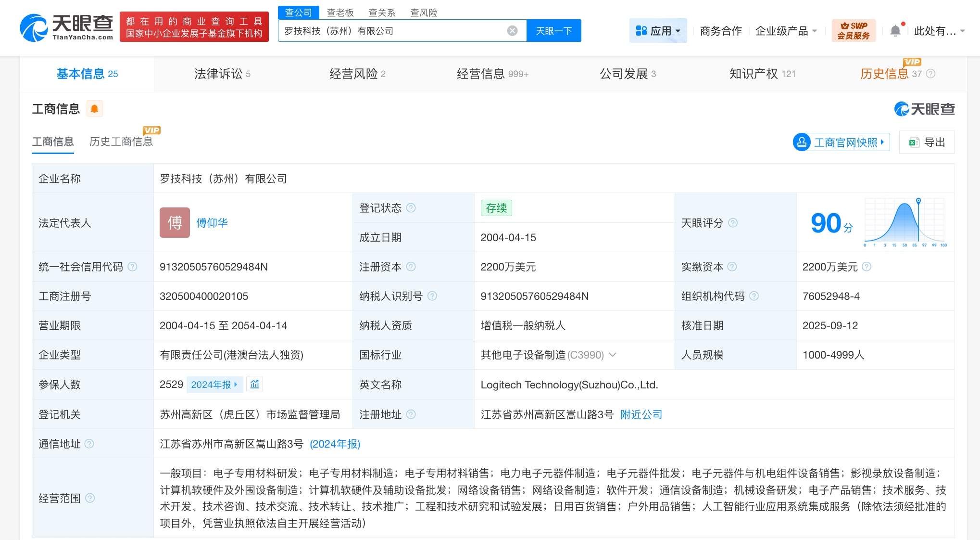
Task: Clear the search box with X icon
Action: click(512, 31)
